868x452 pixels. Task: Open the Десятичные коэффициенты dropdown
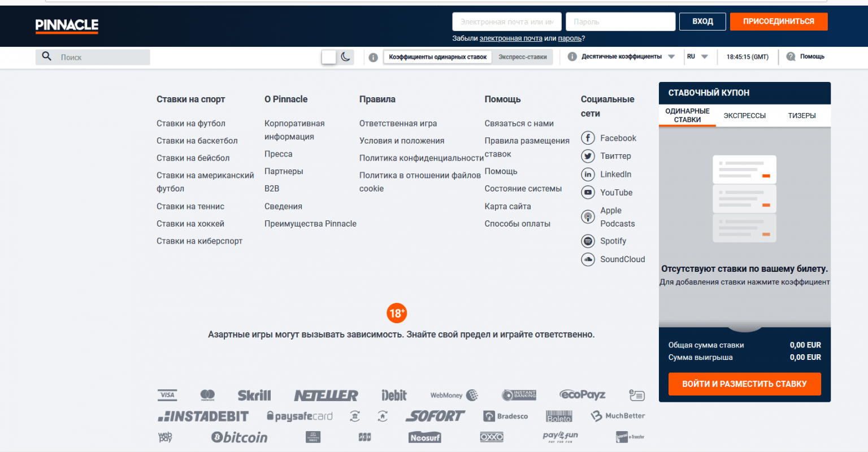[x=628, y=56]
